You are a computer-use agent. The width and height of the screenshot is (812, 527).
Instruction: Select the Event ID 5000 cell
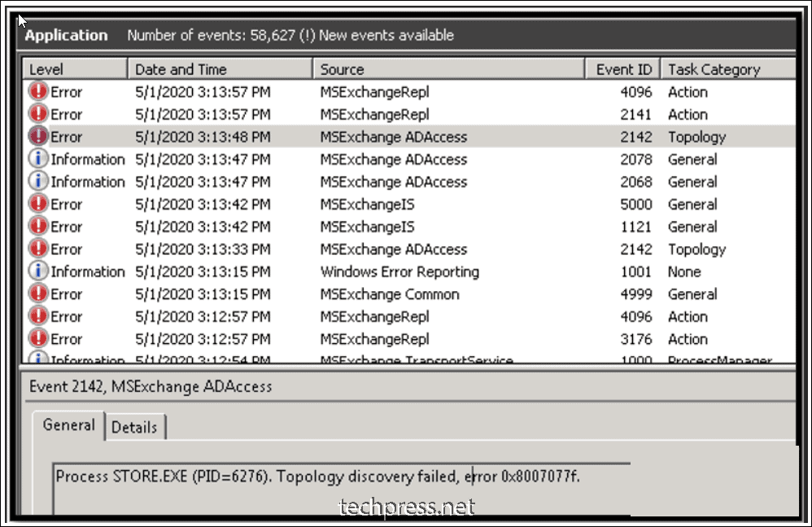click(x=636, y=204)
